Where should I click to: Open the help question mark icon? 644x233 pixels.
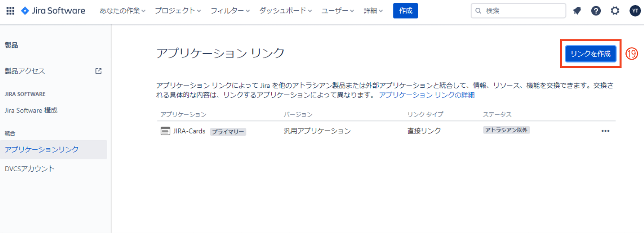coord(596,11)
